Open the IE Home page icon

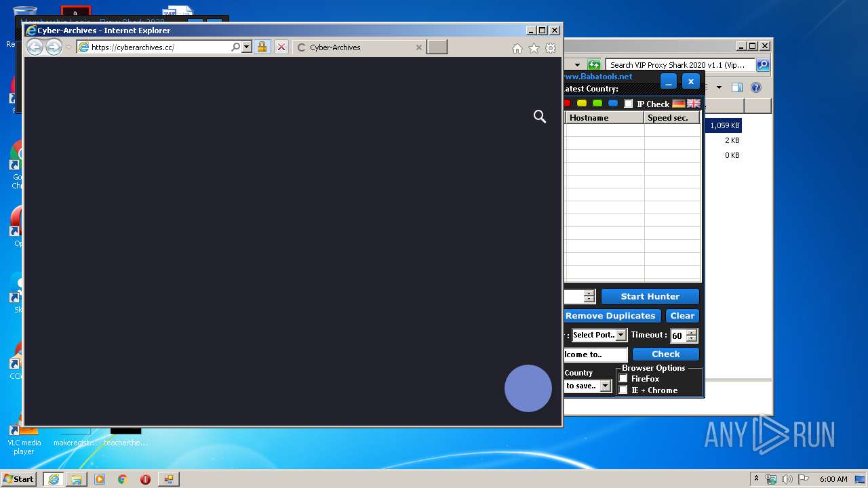tap(517, 48)
